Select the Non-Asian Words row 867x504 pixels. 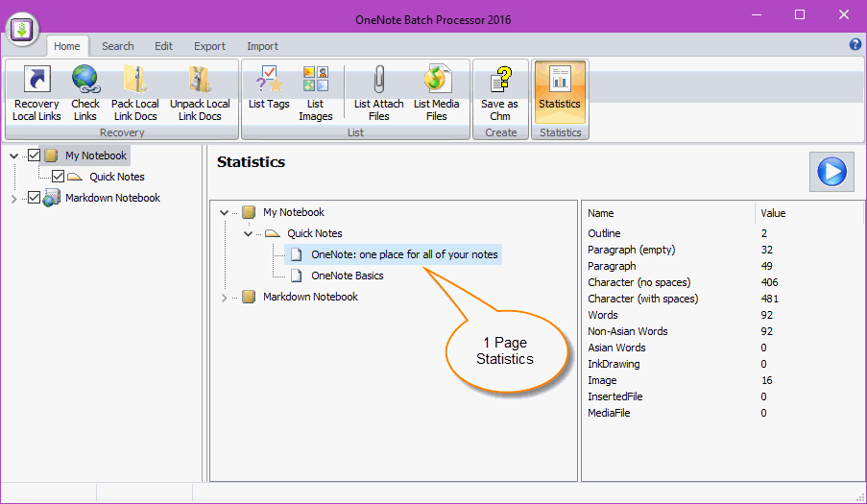coord(723,331)
